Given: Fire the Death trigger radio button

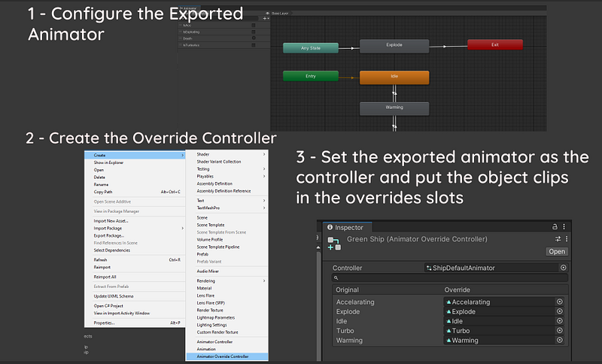Looking at the screenshot, I should 254,38.
